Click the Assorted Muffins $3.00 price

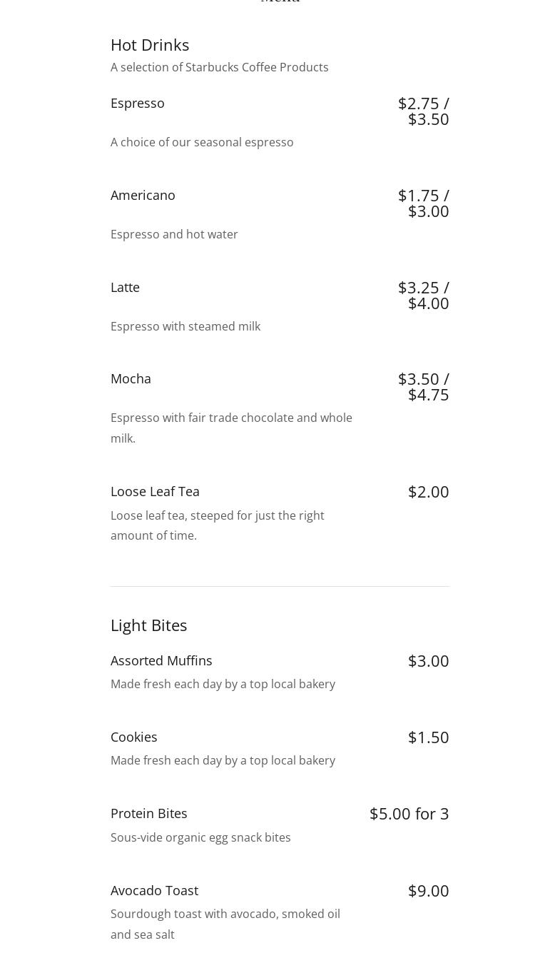click(x=428, y=661)
